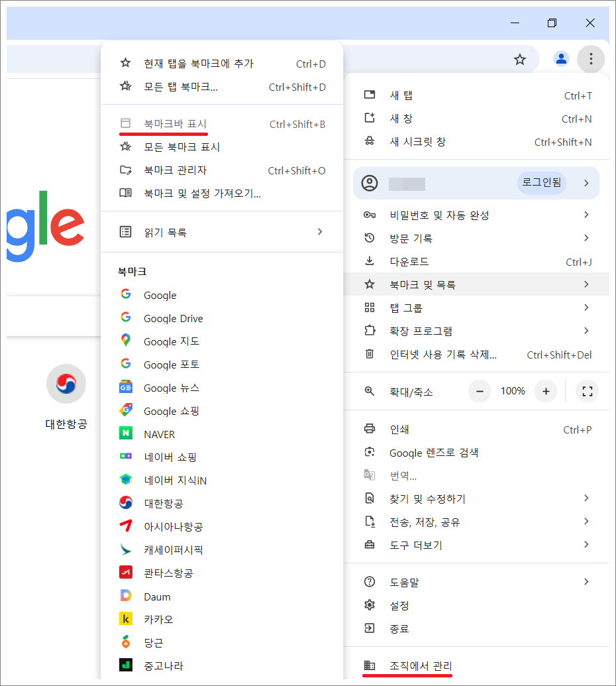This screenshot has width=616, height=686.
Task: Expand the 방문 기록 submenu
Action: point(476,238)
